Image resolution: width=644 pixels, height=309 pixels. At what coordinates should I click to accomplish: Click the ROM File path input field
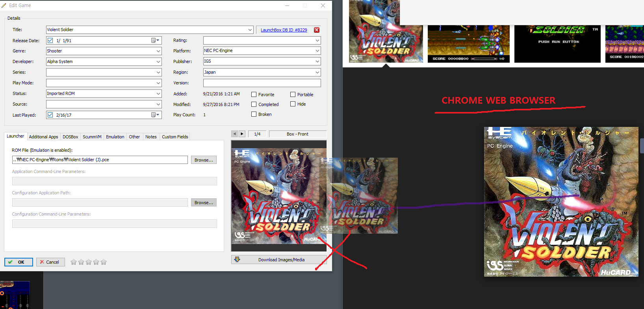100,160
